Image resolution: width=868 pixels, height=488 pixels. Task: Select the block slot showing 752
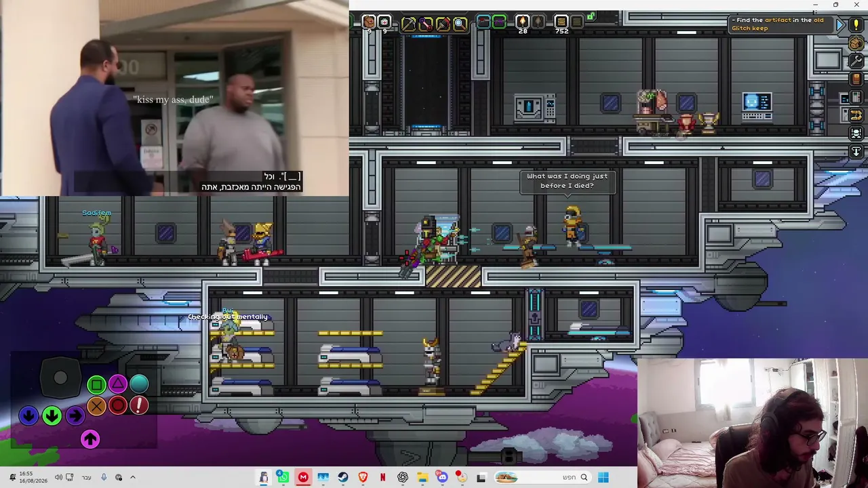point(561,22)
